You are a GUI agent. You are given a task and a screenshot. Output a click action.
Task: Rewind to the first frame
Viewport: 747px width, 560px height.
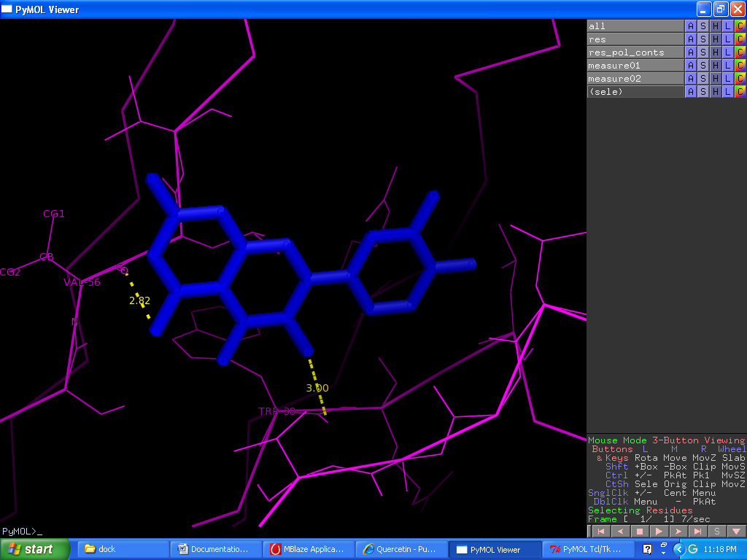pos(600,532)
